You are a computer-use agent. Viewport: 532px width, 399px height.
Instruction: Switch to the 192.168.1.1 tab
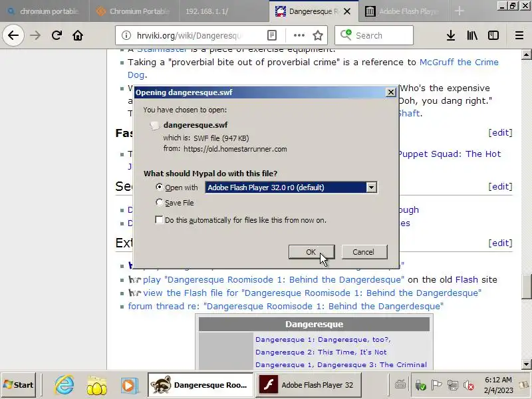click(224, 11)
